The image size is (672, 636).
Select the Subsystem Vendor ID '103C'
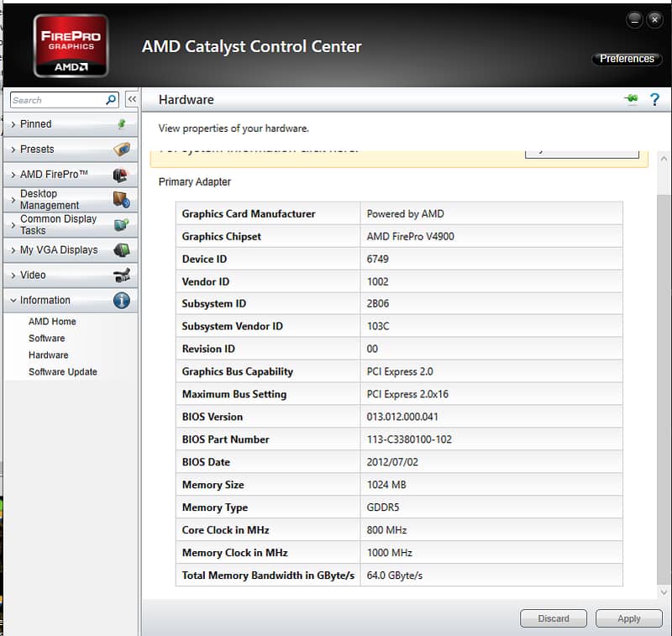[377, 326]
